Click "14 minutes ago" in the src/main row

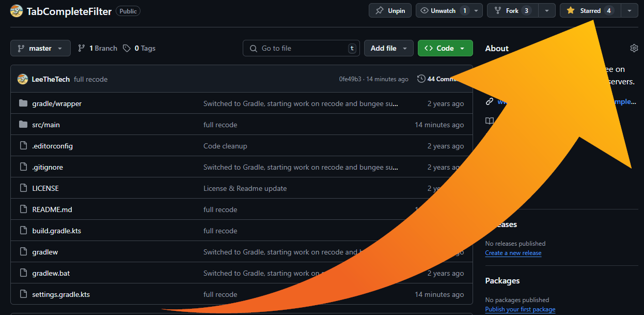(439, 125)
